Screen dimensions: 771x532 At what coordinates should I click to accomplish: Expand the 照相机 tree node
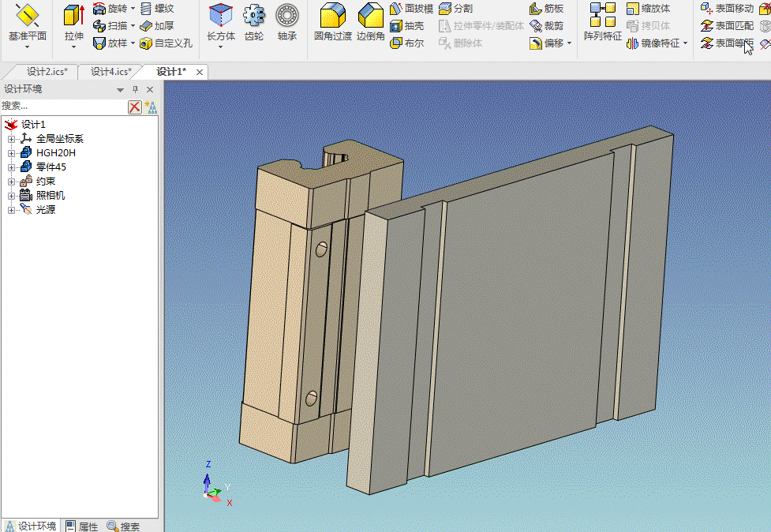[x=11, y=197]
